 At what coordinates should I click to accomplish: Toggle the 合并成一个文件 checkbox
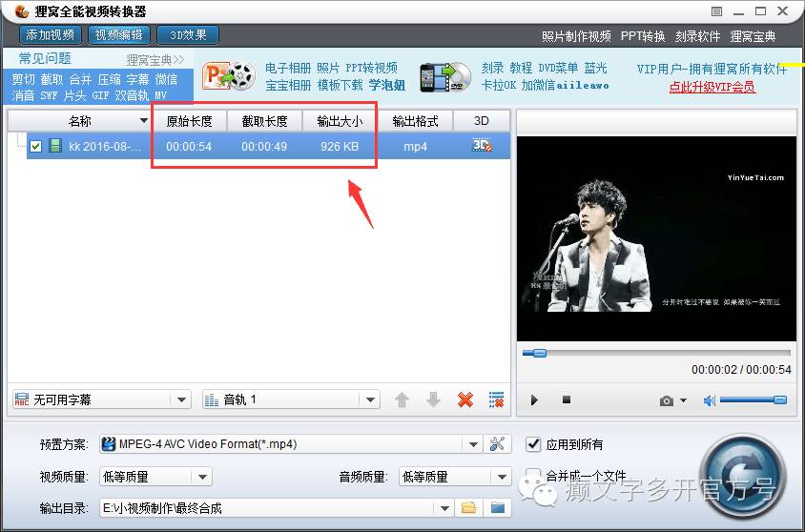[x=533, y=476]
